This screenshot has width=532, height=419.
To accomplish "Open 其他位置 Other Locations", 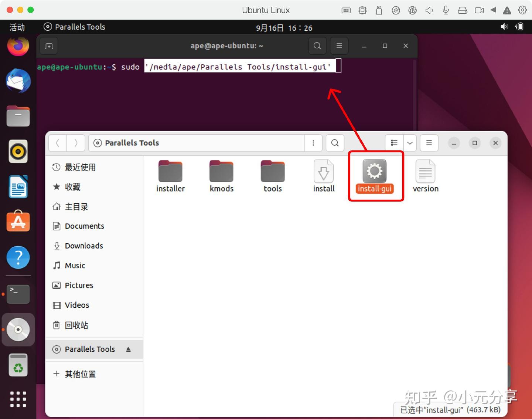I will 80,374.
